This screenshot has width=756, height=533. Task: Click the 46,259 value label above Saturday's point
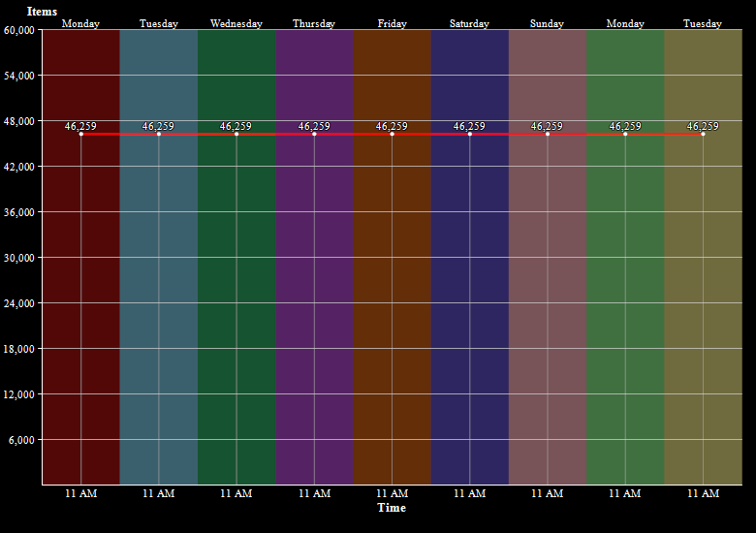point(469,126)
